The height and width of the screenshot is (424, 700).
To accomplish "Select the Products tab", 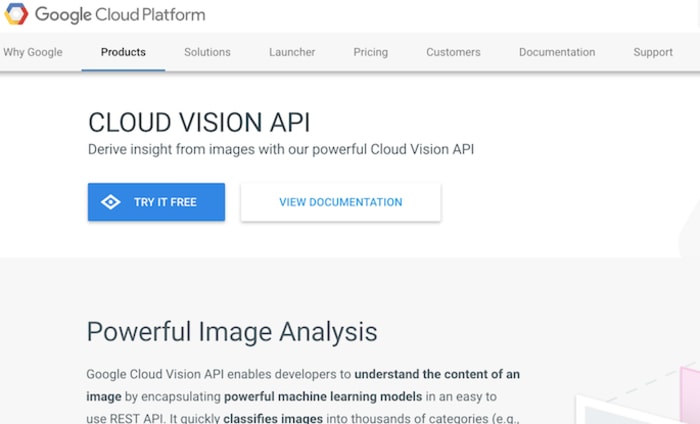I will [x=123, y=52].
